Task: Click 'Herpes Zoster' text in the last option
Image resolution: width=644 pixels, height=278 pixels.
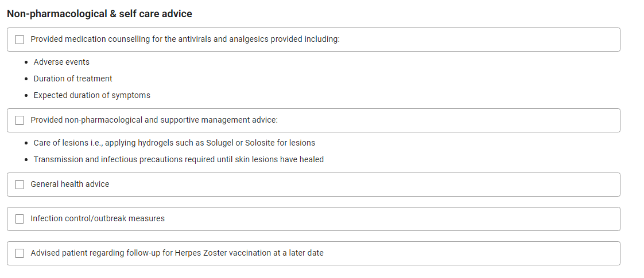Action: pyautogui.click(x=201, y=253)
